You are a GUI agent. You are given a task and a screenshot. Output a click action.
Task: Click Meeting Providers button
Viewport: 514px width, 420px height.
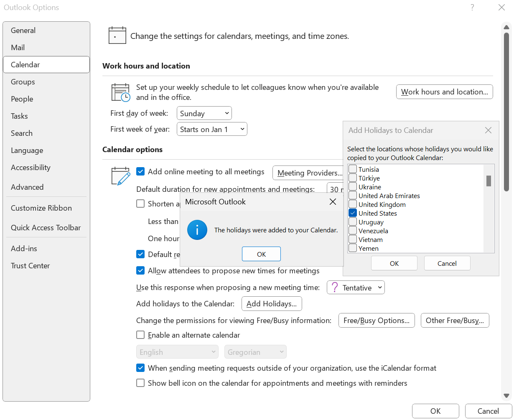(x=308, y=173)
